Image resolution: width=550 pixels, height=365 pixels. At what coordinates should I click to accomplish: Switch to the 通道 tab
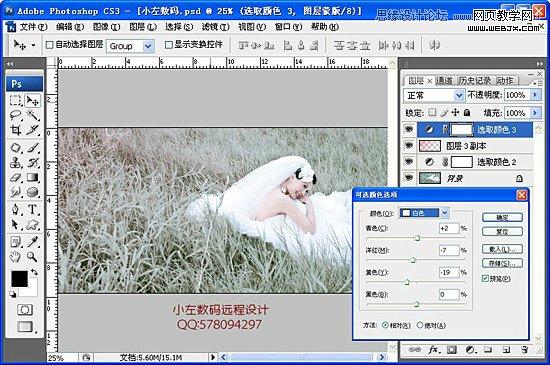tap(444, 81)
